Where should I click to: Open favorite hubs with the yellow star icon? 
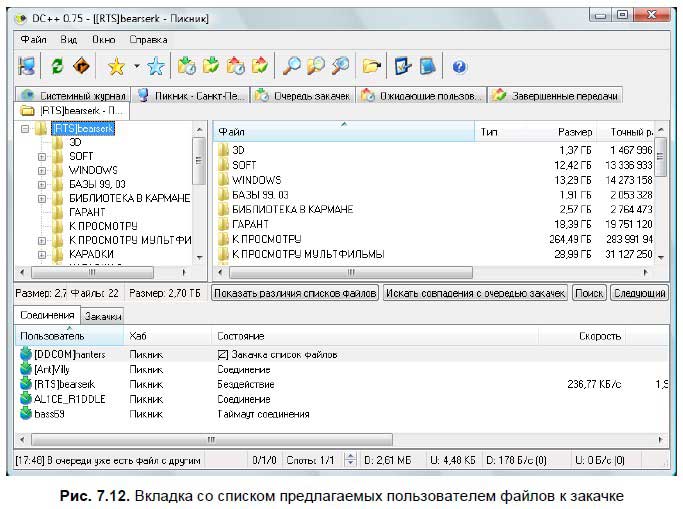115,66
